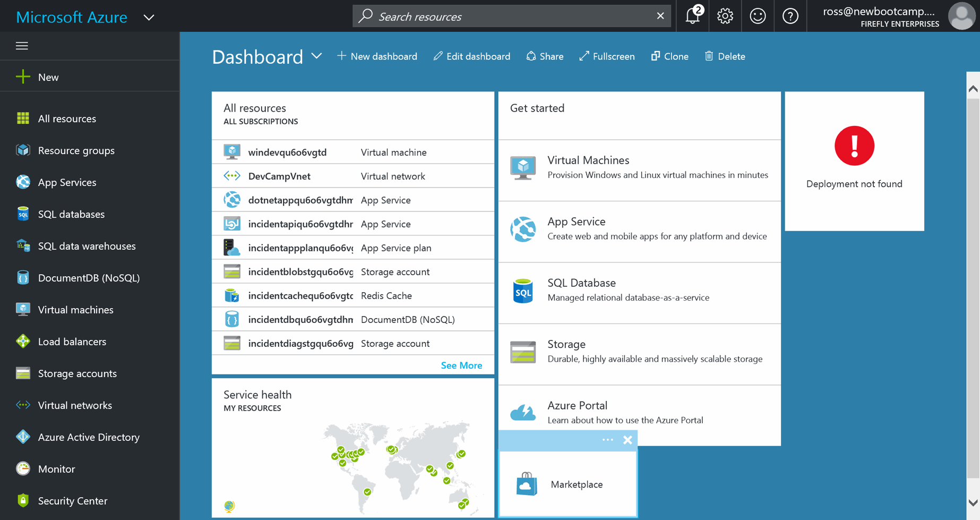Click the All resources grid icon in sidebar

[x=23, y=118]
